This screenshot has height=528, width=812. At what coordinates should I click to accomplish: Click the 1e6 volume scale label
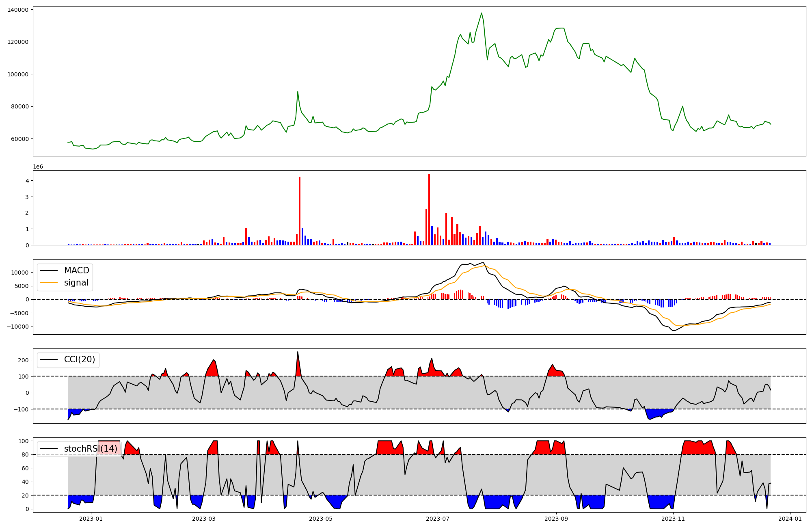tap(38, 167)
